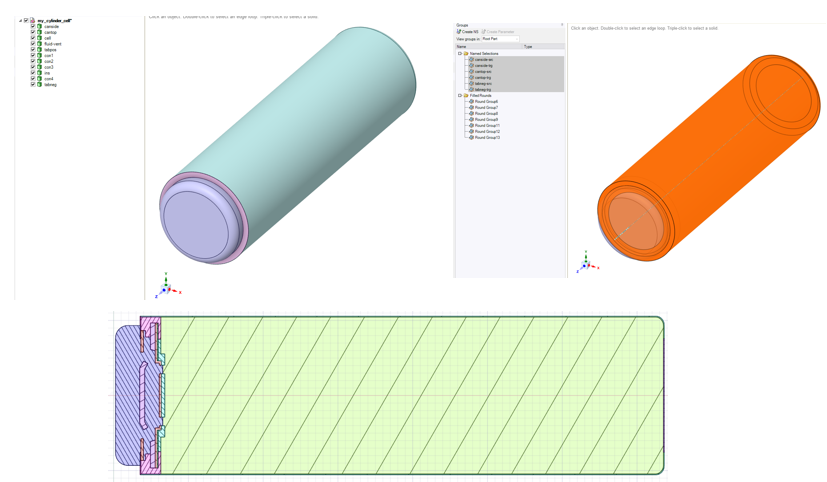827x482 pixels.
Task: Collapse the Named Selections group
Action: click(460, 53)
